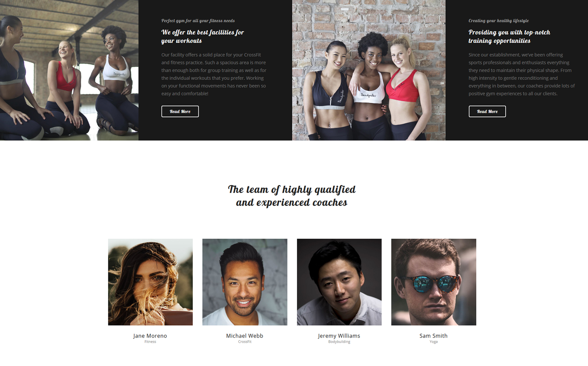Click the 'We offer the best facilities' heading

click(202, 36)
